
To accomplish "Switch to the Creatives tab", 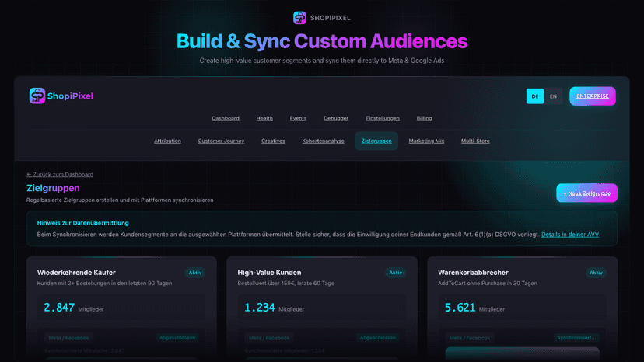I will (x=273, y=141).
